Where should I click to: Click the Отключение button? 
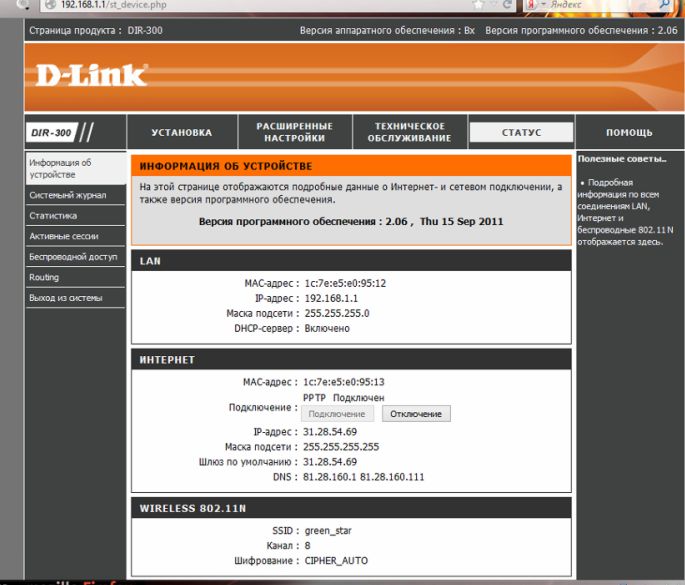pos(416,414)
